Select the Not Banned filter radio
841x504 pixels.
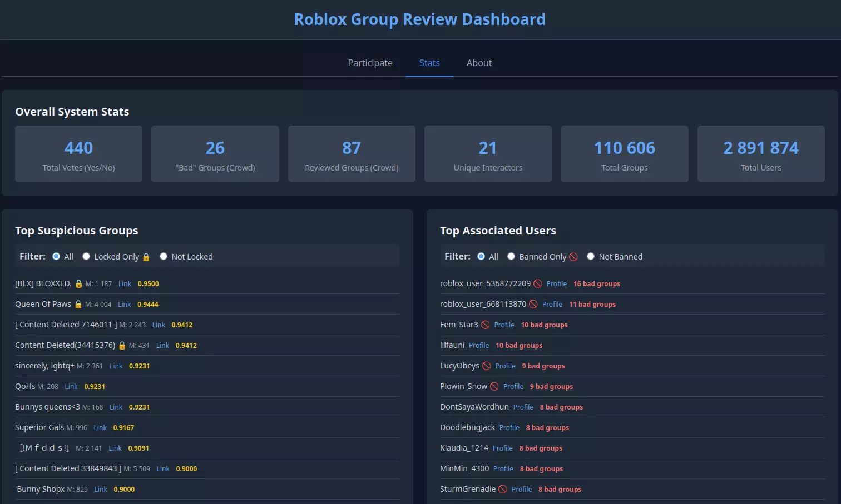tap(591, 256)
